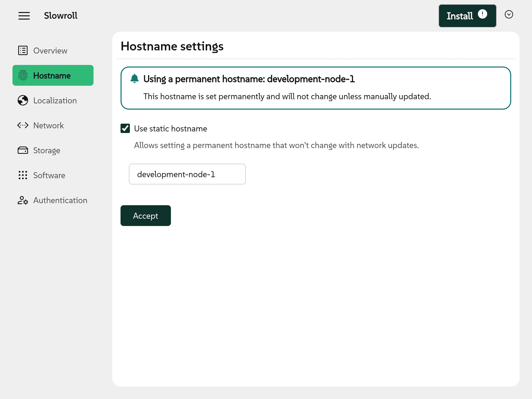Screen dimensions: 532x399
Task: Select the Overview sidebar icon
Action: 23,50
